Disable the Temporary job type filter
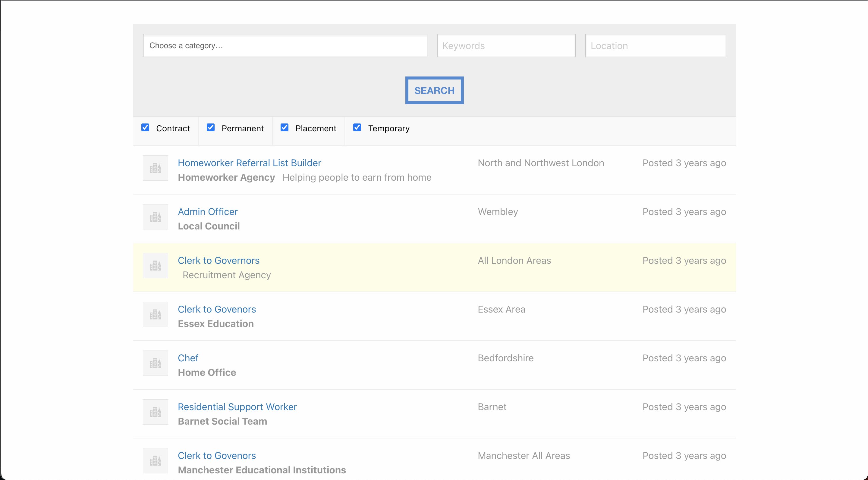Screen dimensions: 868x480 coord(357,128)
